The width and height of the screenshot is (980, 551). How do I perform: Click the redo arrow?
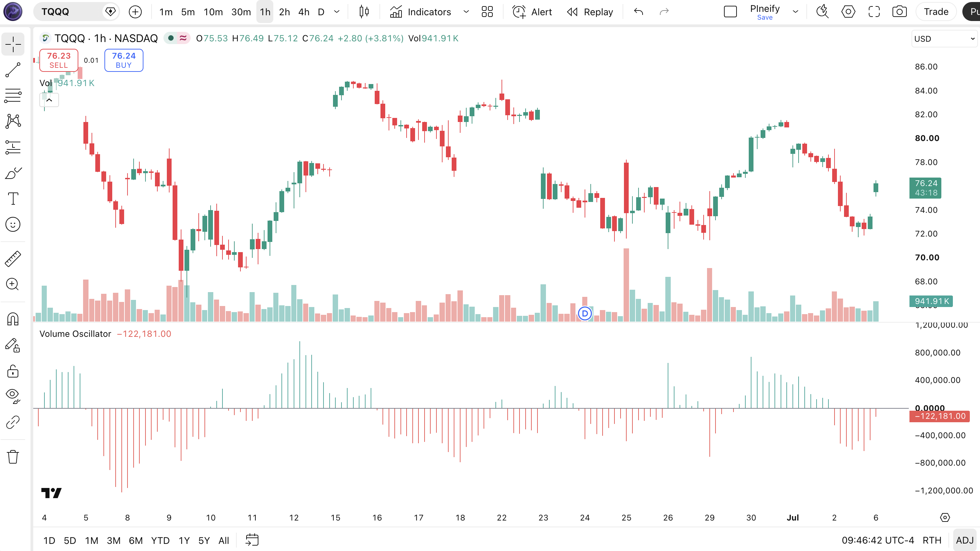664,12
